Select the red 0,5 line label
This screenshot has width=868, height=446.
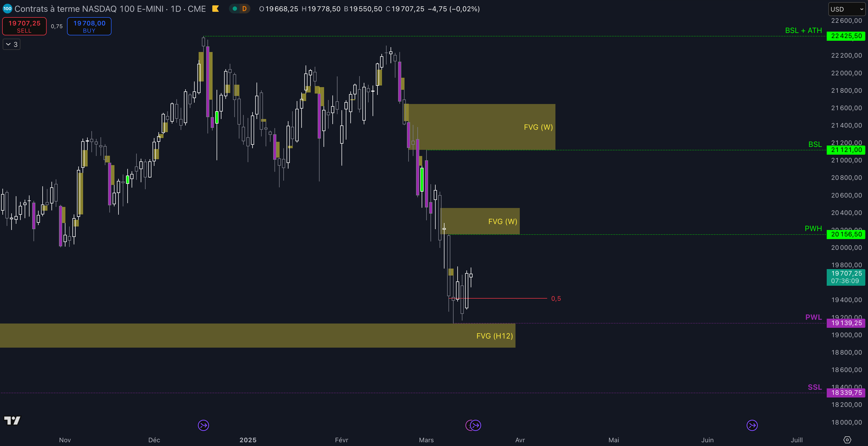pos(556,299)
